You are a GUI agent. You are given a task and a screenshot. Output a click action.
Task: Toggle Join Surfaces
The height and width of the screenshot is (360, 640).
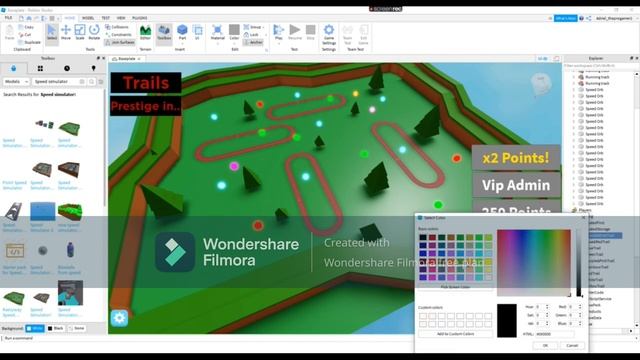[120, 42]
